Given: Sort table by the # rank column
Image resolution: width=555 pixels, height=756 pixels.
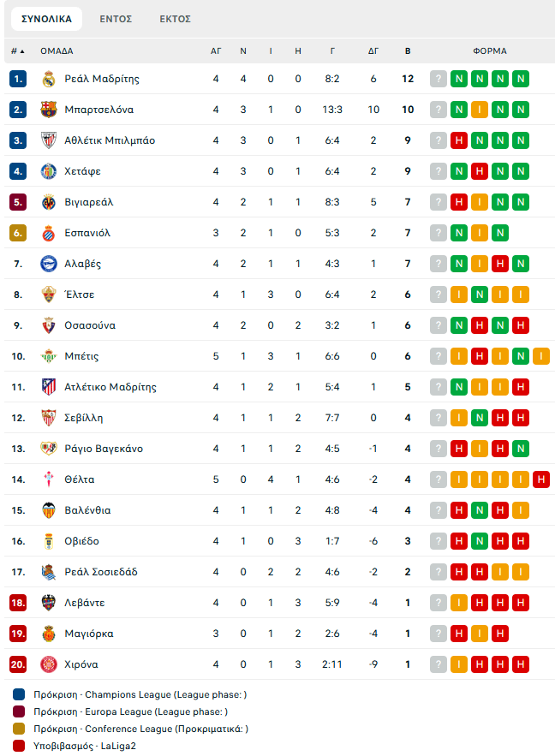Looking at the screenshot, I should (x=17, y=51).
